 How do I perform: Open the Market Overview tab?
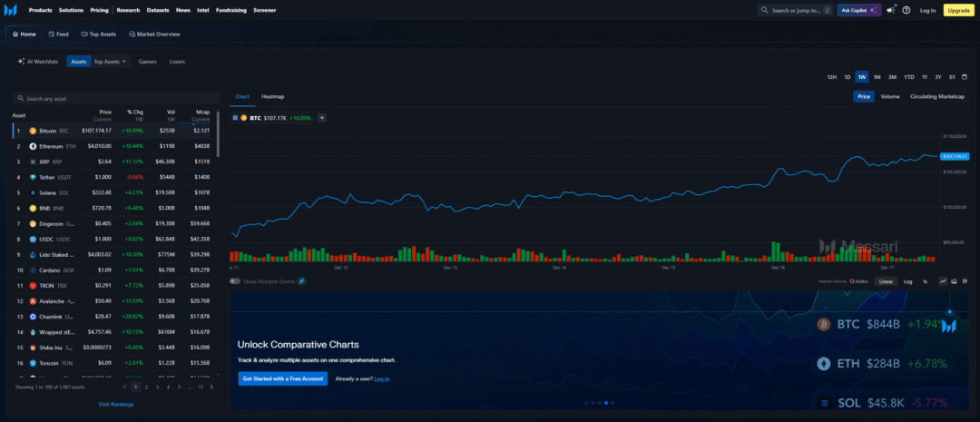[x=154, y=34]
